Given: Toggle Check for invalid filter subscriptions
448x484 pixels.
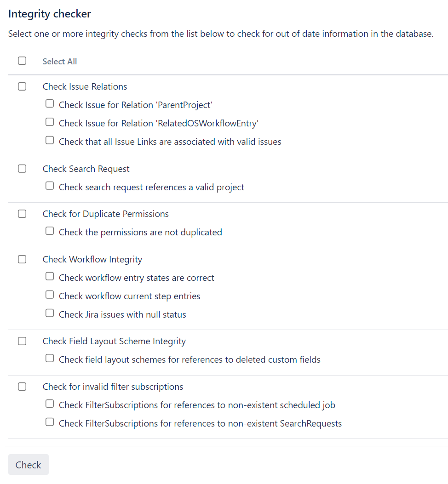Looking at the screenshot, I should point(22,387).
